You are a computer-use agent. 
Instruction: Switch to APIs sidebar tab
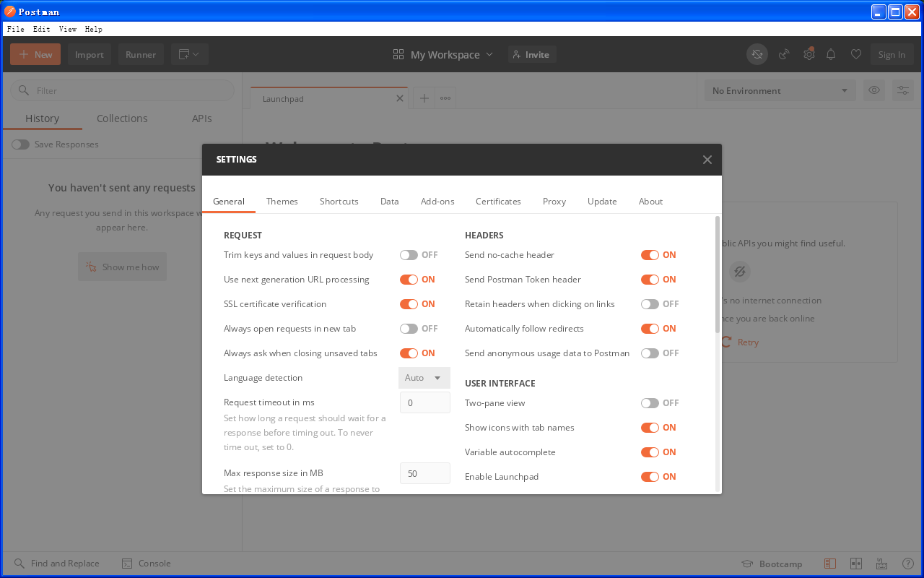202,118
